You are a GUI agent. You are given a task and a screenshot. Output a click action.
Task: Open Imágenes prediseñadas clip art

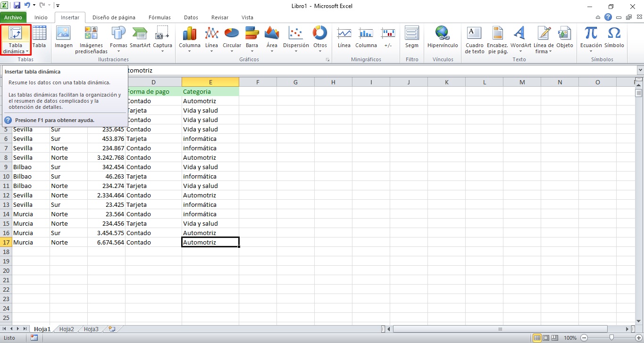coord(91,40)
